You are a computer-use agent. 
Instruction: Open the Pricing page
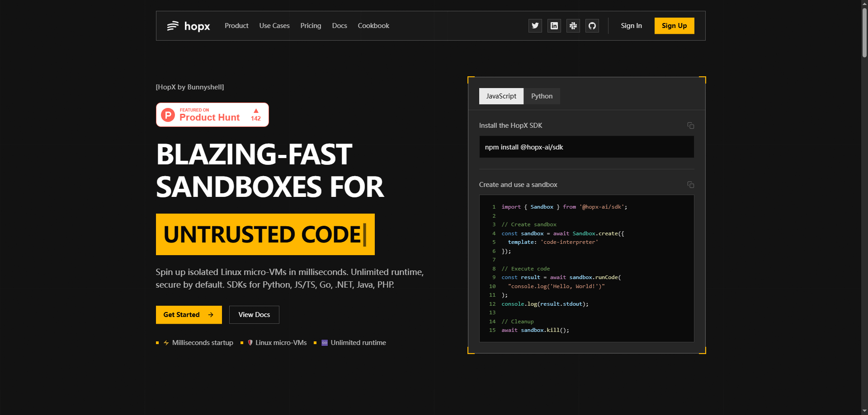click(311, 26)
